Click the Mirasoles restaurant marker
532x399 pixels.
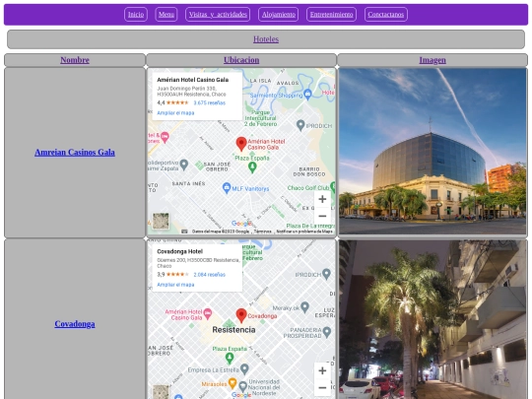click(x=233, y=383)
